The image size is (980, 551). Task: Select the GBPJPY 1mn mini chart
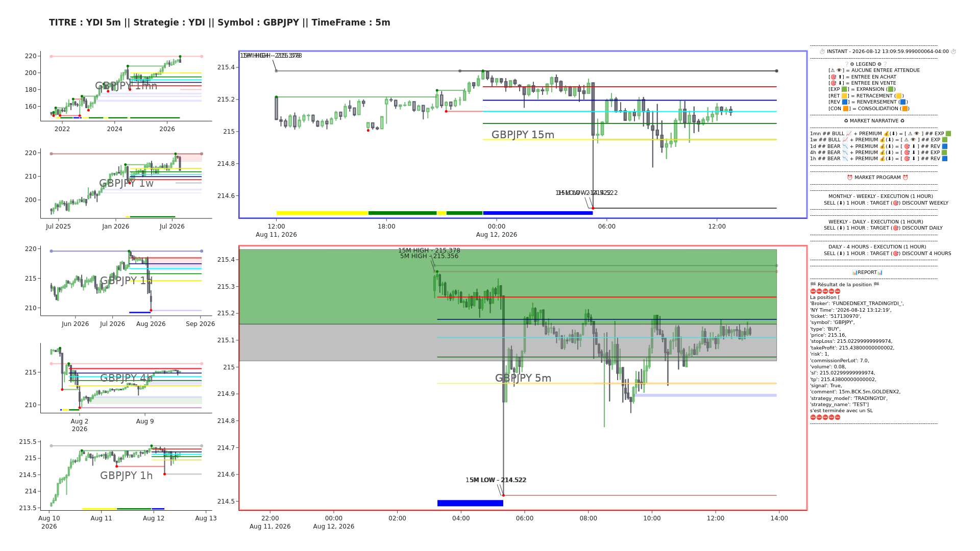tap(126, 86)
